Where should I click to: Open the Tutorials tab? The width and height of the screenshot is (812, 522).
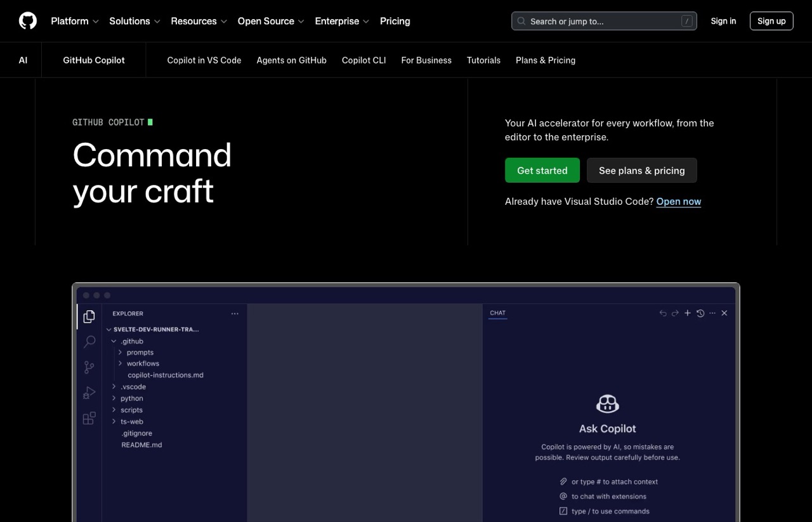(x=483, y=60)
